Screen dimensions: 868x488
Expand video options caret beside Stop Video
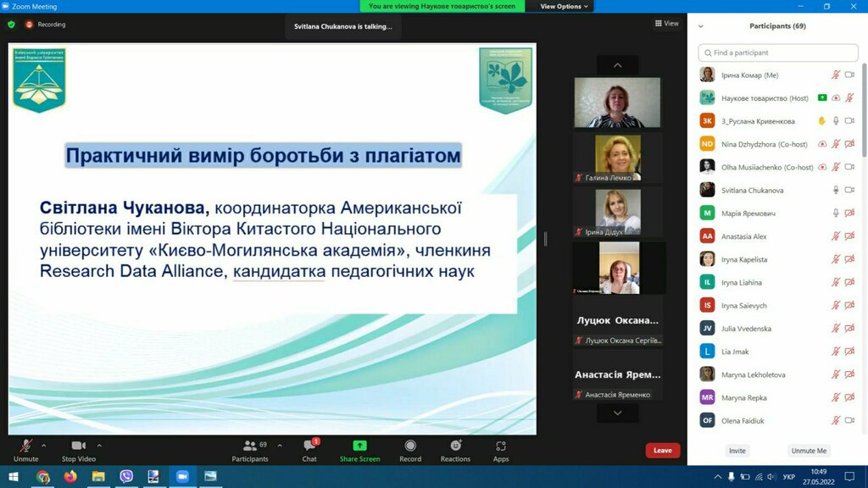pyautogui.click(x=99, y=445)
